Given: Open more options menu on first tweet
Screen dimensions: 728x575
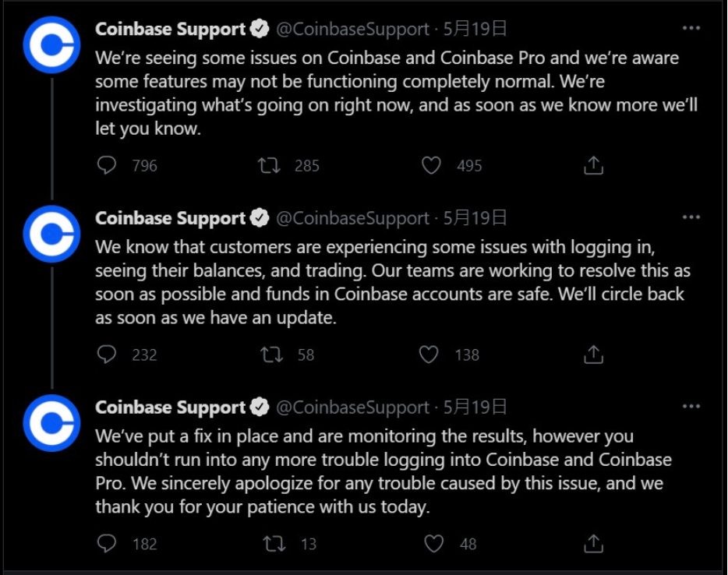Looking at the screenshot, I should pyautogui.click(x=691, y=29).
